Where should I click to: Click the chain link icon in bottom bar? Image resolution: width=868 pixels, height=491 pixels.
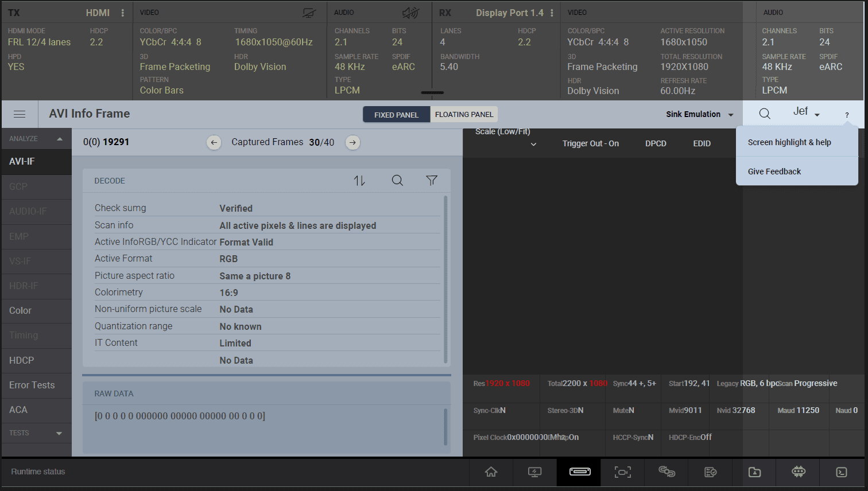(x=666, y=472)
